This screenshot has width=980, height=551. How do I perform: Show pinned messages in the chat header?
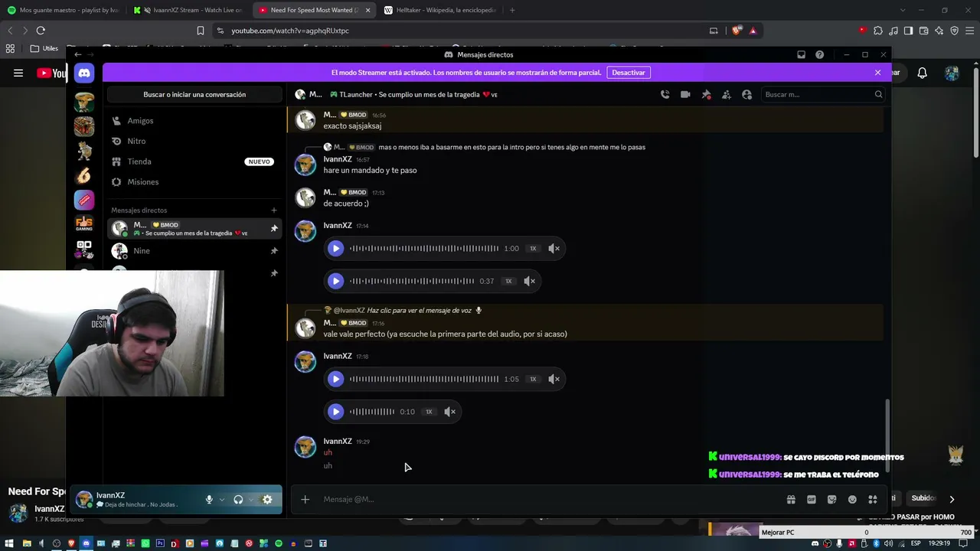click(706, 94)
